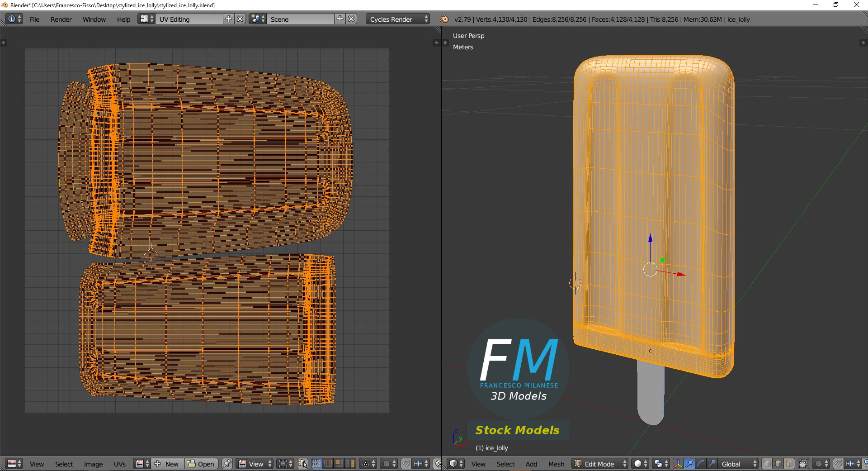Select the translate manipulator arrow icon

tap(689, 464)
